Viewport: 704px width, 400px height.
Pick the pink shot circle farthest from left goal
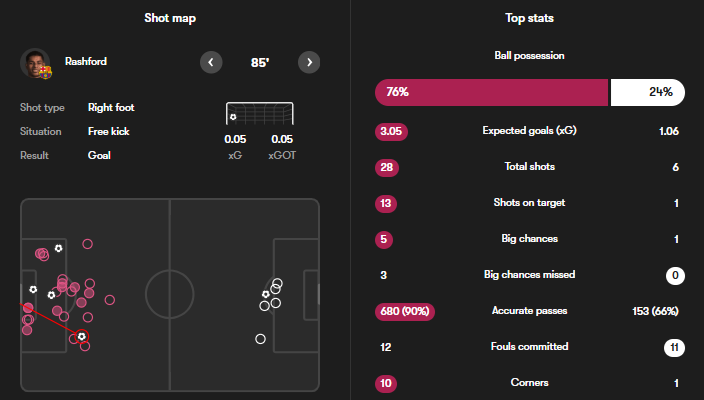(110, 299)
